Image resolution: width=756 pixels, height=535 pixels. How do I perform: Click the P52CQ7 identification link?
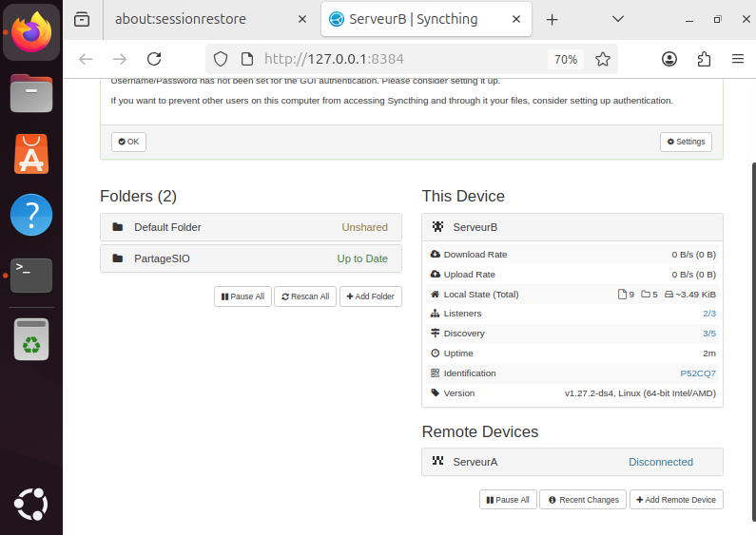697,373
